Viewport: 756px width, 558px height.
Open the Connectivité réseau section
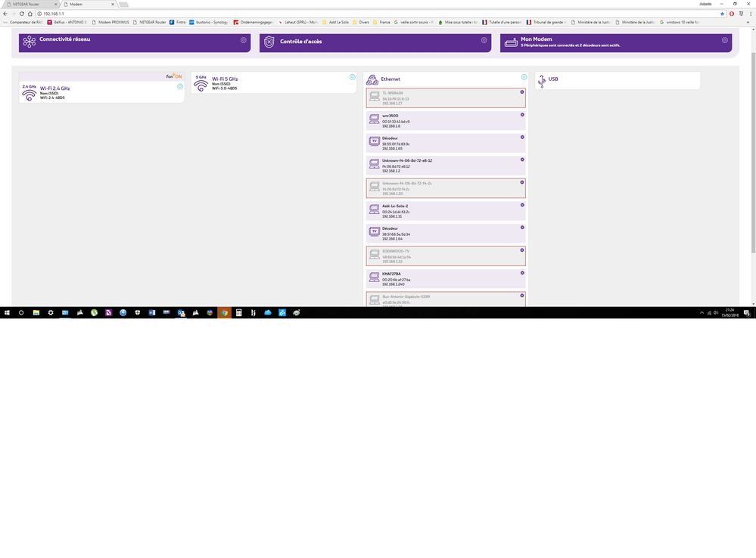[x=135, y=42]
